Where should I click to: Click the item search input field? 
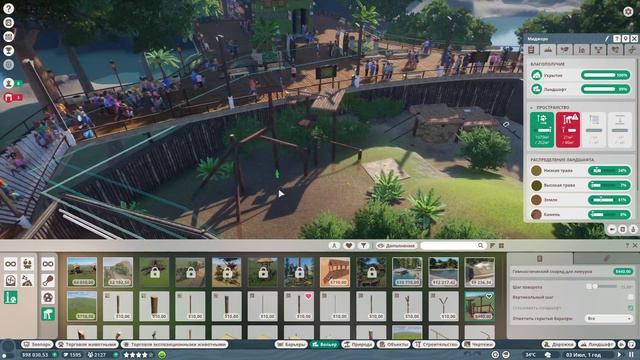point(453,246)
